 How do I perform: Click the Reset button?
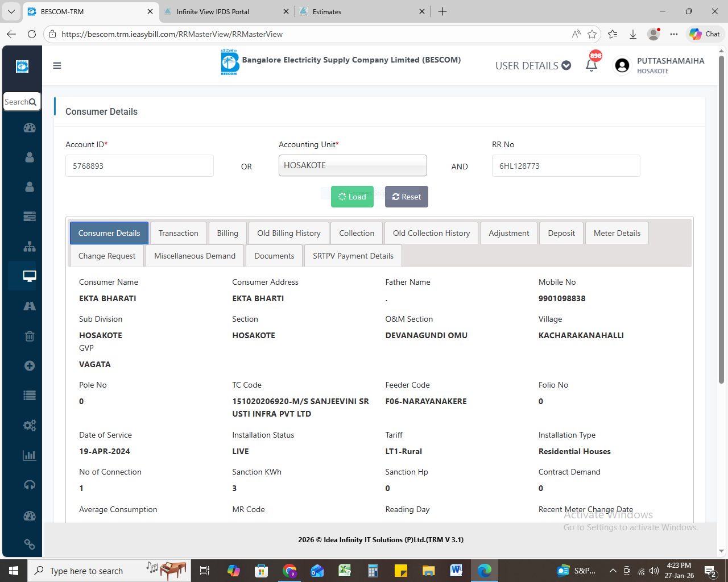pos(406,197)
